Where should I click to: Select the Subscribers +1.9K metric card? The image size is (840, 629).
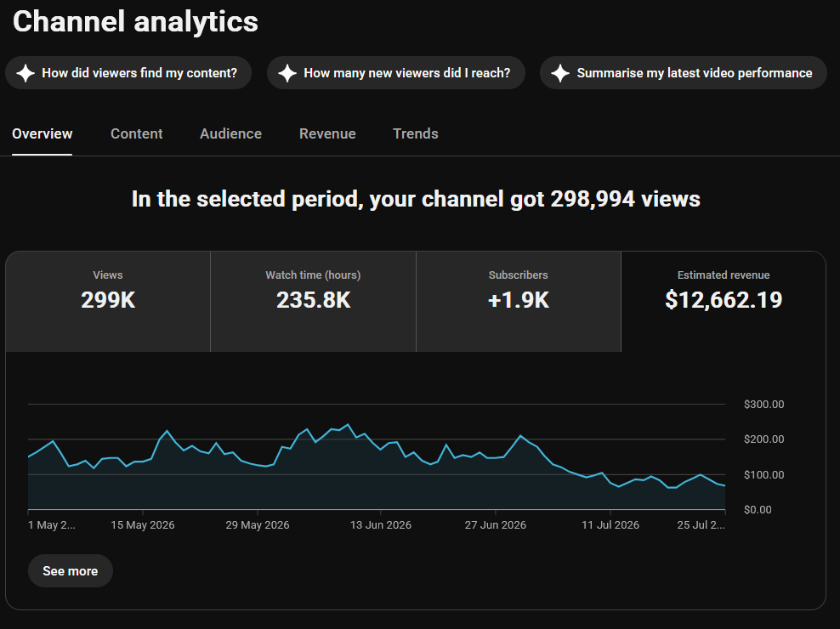pos(519,301)
